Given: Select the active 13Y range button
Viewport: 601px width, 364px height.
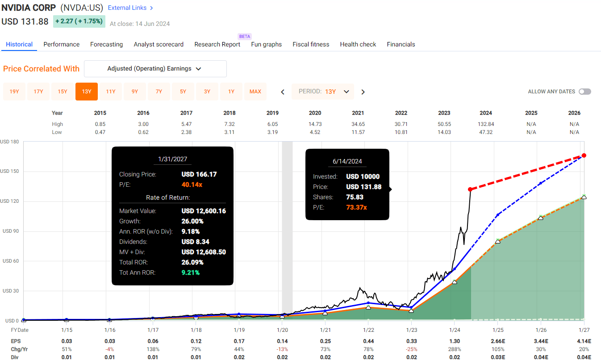Looking at the screenshot, I should (87, 92).
